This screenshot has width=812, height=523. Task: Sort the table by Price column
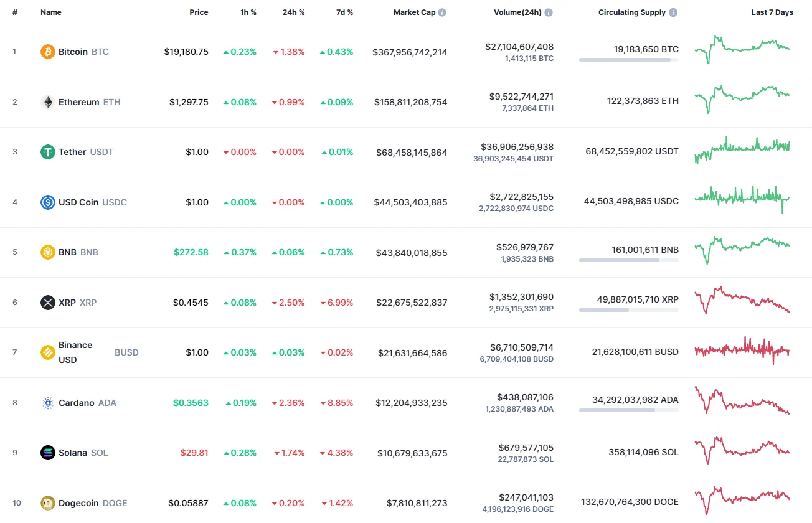pyautogui.click(x=199, y=12)
